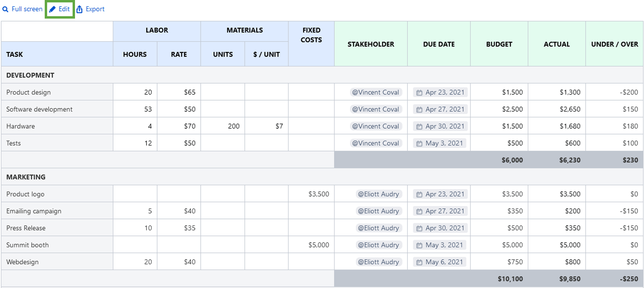Click calendar icon next to Webdesign's May 6 date
Image resolution: width=644 pixels, height=288 pixels.
pyautogui.click(x=419, y=262)
